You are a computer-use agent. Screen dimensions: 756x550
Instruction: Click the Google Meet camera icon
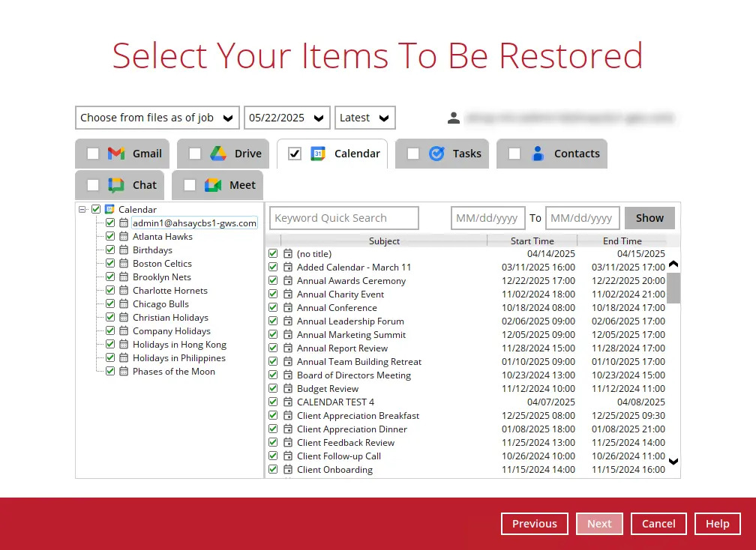coord(212,185)
